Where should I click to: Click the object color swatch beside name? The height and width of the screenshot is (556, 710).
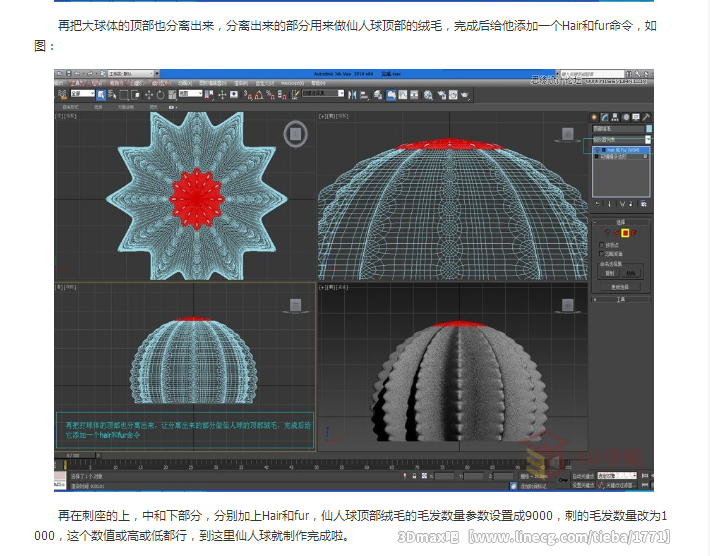pyautogui.click(x=649, y=129)
